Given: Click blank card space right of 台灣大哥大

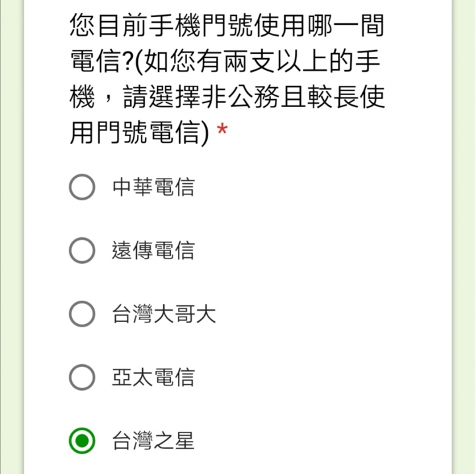Looking at the screenshot, I should tap(331, 314).
